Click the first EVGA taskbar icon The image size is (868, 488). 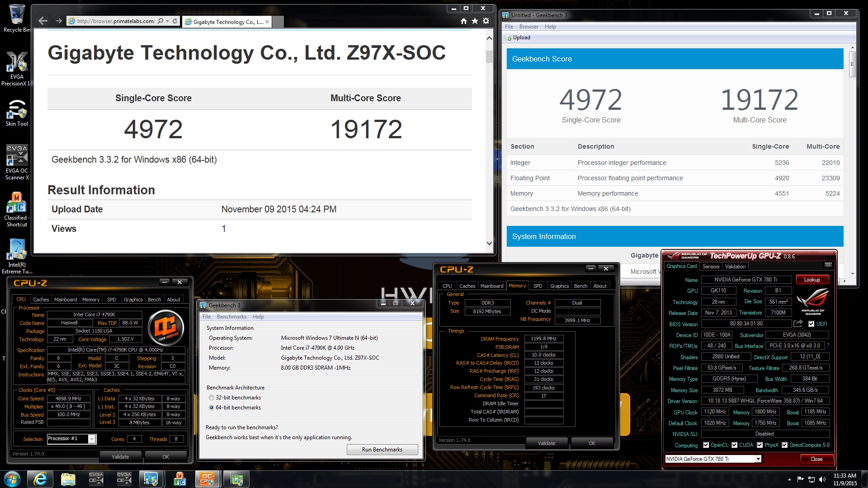(96, 479)
